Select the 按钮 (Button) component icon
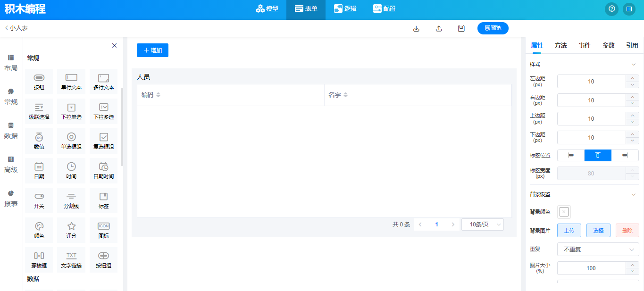 [x=39, y=81]
